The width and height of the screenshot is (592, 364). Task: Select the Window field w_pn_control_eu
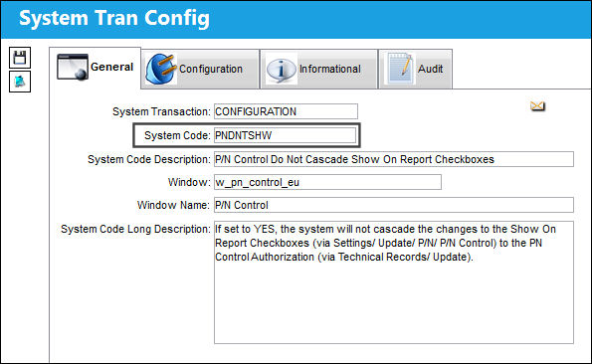point(327,182)
